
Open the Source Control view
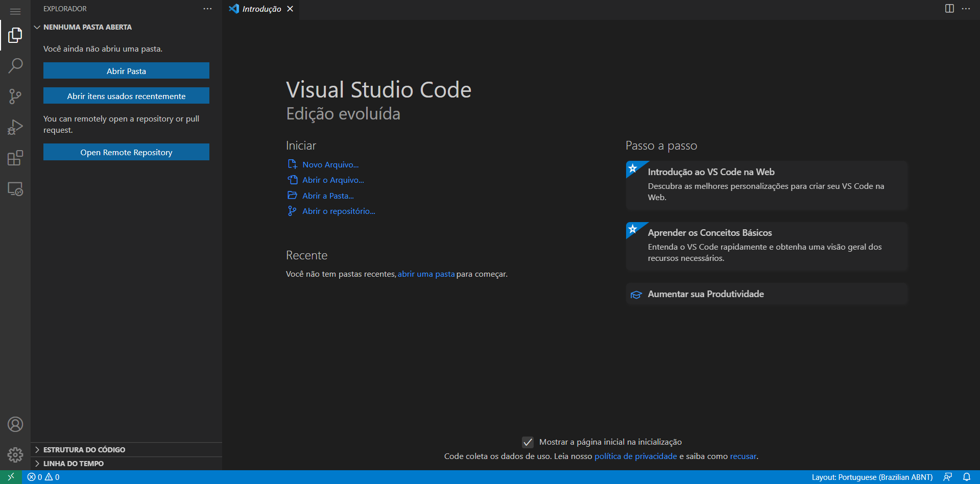15,96
